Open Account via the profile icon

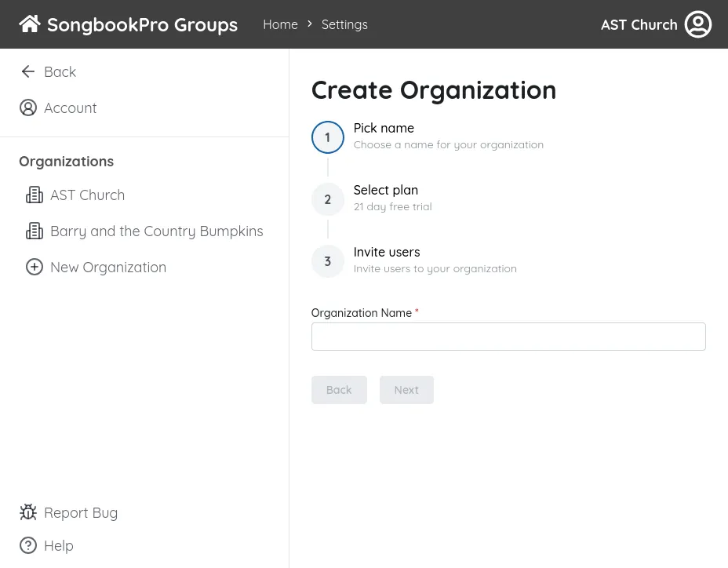pyautogui.click(x=28, y=107)
